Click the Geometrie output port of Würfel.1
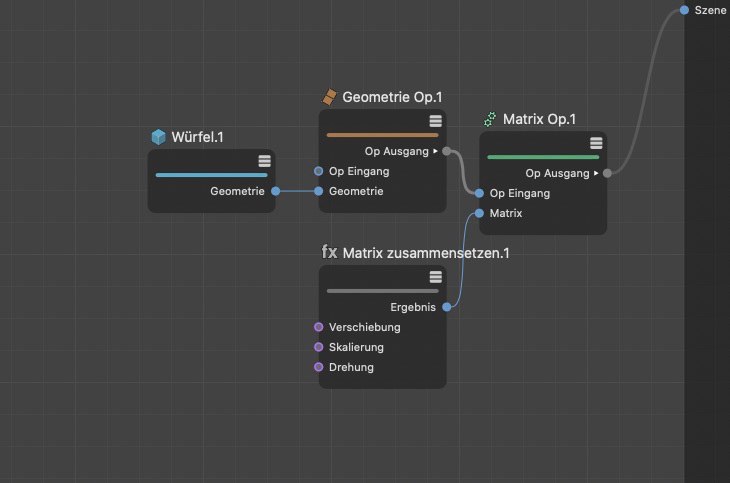The width and height of the screenshot is (730, 483). click(275, 191)
